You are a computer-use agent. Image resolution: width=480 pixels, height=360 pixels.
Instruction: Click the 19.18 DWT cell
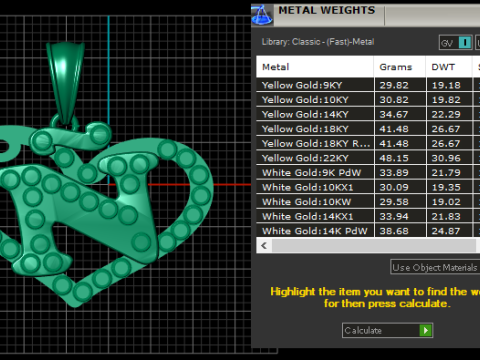click(449, 85)
